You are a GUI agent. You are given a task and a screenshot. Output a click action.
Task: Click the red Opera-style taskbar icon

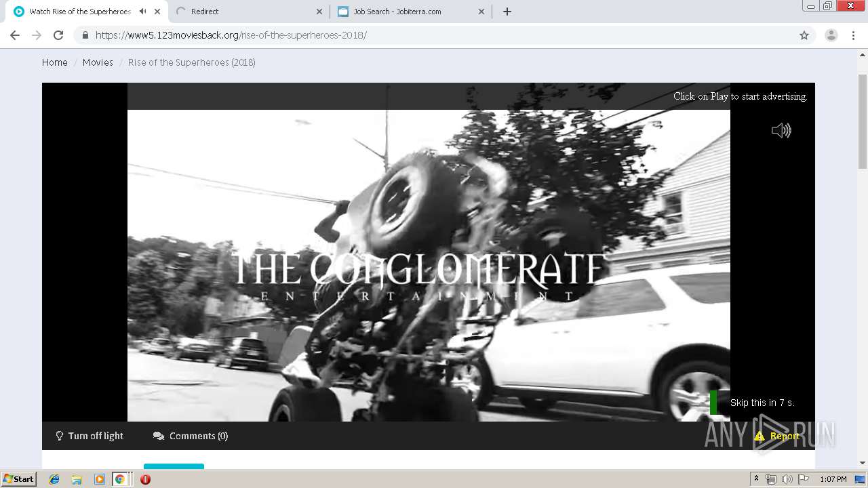(145, 479)
